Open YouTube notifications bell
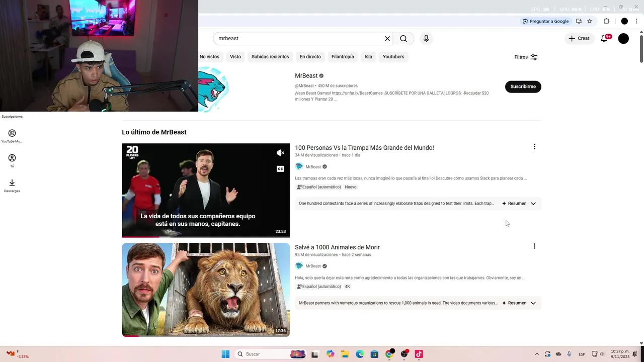644x362 pixels. pos(605,38)
